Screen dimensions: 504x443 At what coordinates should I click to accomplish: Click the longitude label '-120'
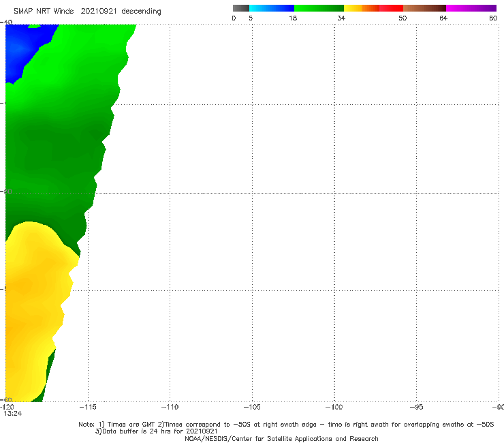[7, 407]
